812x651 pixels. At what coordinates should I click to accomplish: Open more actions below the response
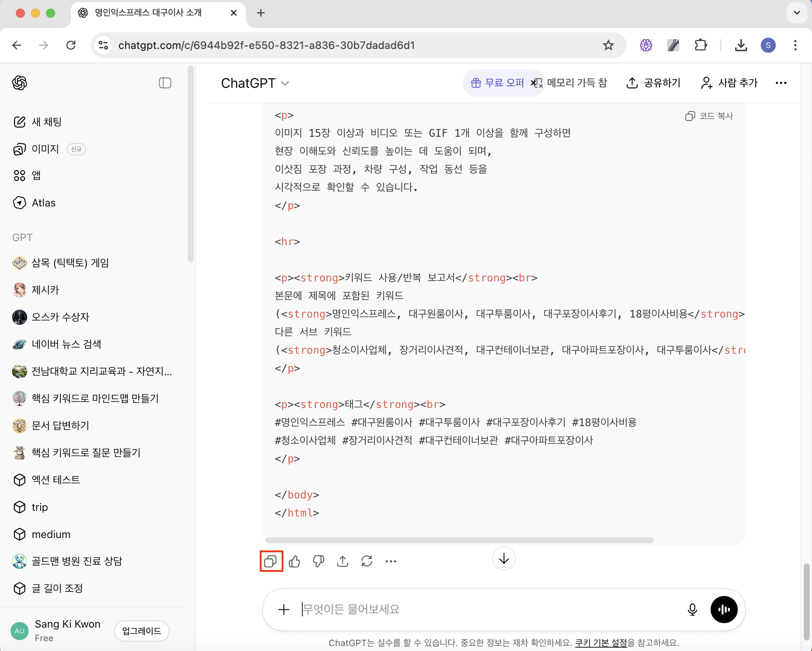[x=391, y=561]
